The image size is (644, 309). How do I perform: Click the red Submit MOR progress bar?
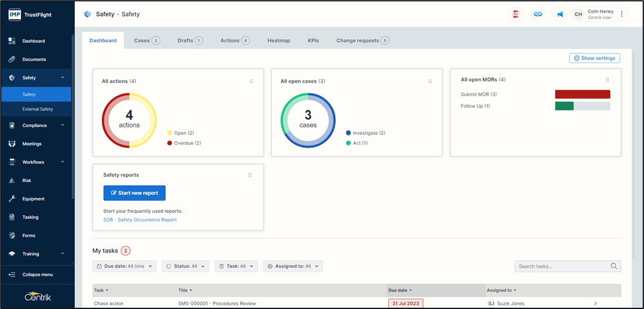582,94
